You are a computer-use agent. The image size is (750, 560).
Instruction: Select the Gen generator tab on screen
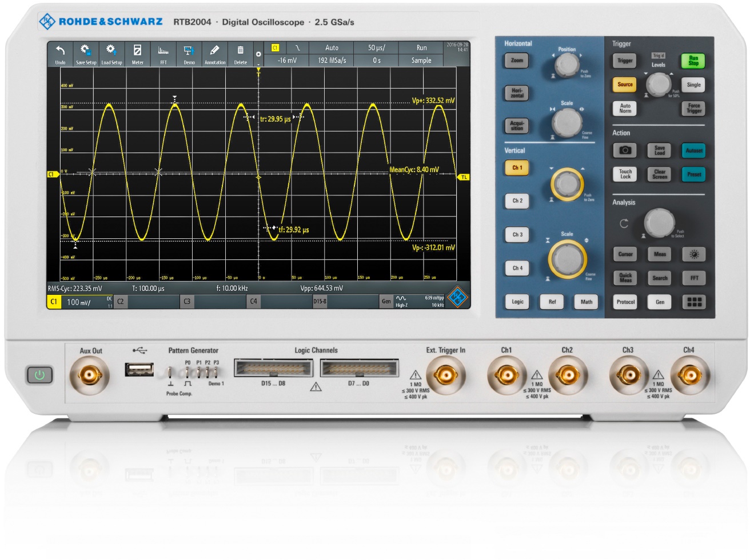386,301
